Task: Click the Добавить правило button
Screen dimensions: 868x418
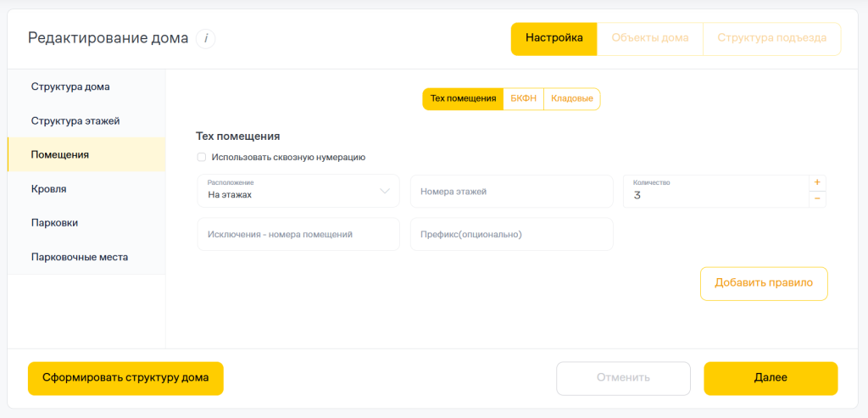Action: [764, 284]
